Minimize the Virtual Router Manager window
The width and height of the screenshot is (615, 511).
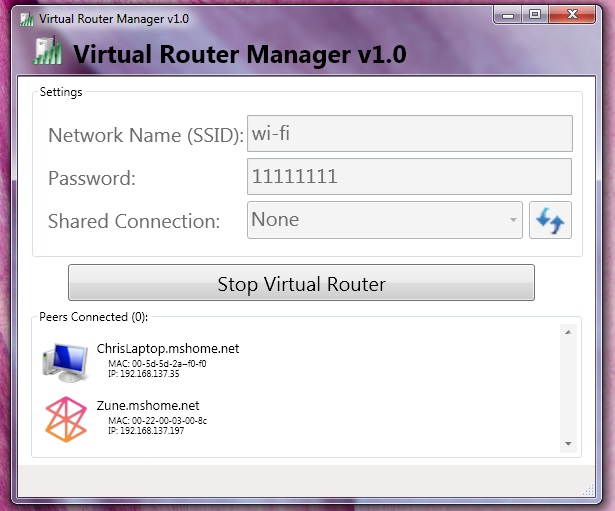point(508,15)
